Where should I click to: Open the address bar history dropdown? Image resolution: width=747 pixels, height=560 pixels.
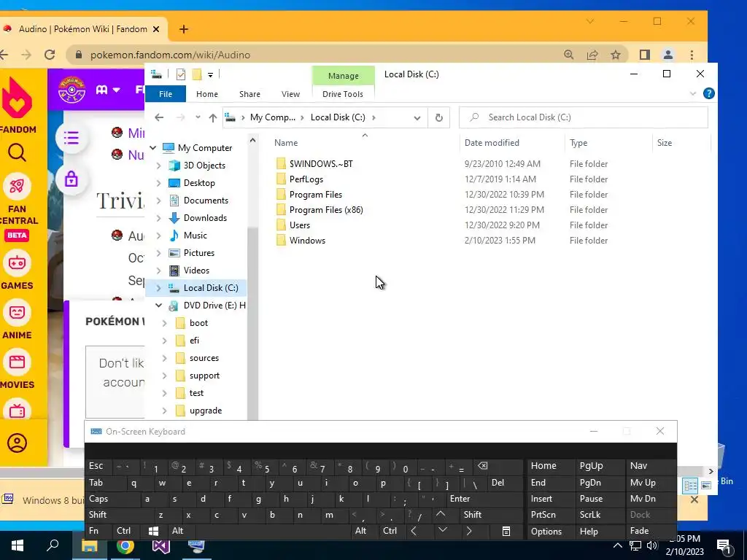pos(417,117)
